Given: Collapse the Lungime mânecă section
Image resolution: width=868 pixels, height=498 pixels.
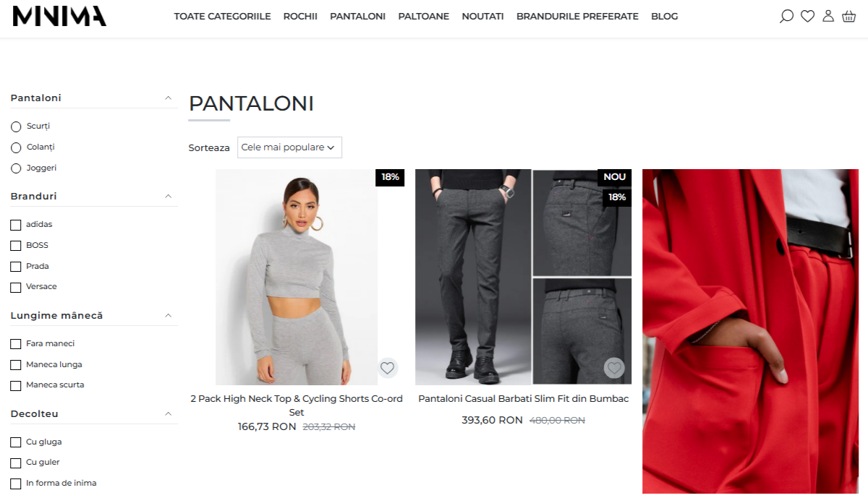Looking at the screenshot, I should point(169,315).
